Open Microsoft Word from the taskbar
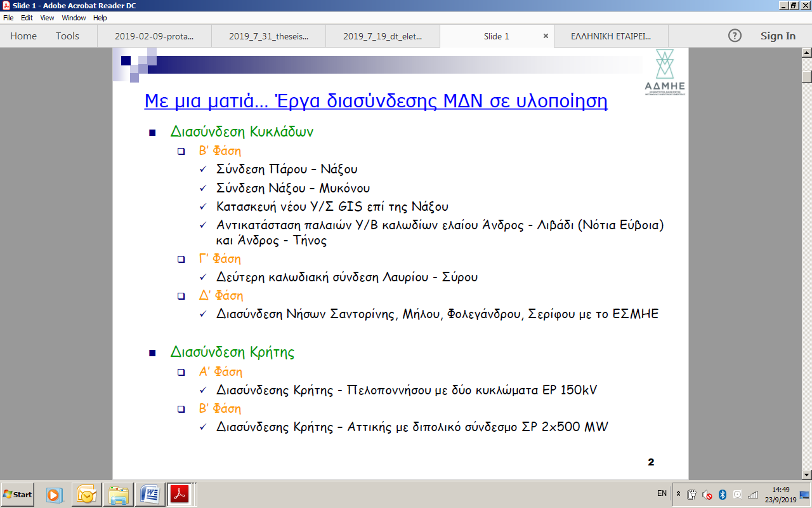812x508 pixels. pos(151,494)
